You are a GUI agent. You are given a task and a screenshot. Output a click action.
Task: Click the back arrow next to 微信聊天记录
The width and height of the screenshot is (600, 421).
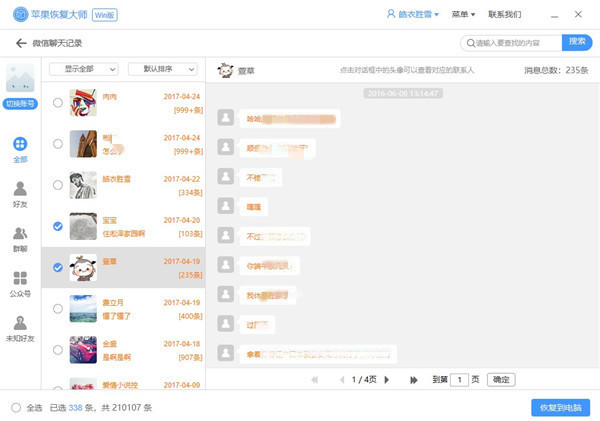tap(21, 43)
